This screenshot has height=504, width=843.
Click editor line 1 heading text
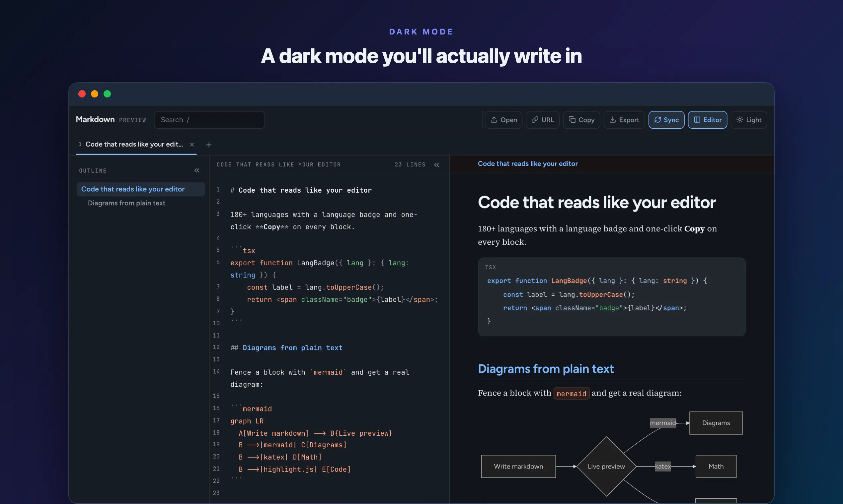(301, 190)
